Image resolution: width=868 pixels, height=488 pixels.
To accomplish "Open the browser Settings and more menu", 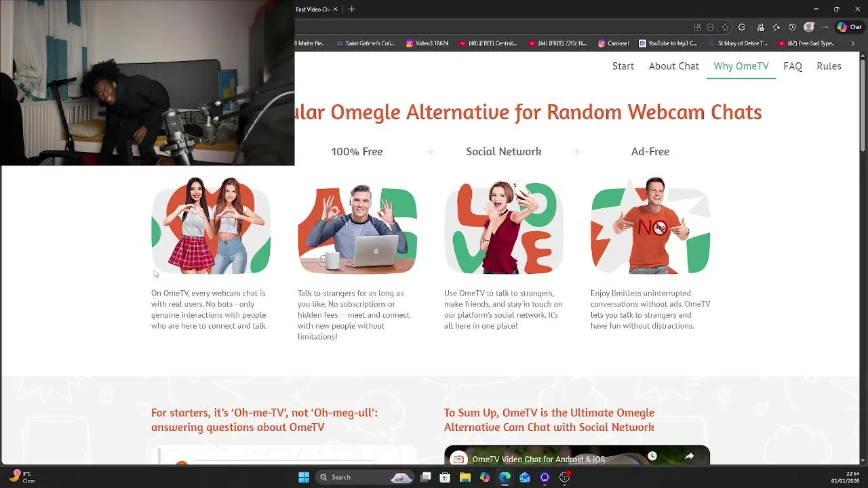I will point(825,27).
